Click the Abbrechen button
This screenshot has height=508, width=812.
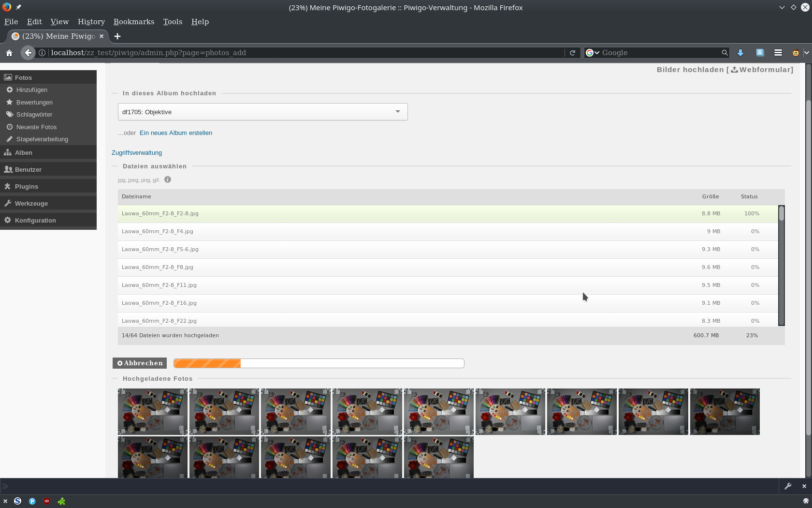[140, 363]
